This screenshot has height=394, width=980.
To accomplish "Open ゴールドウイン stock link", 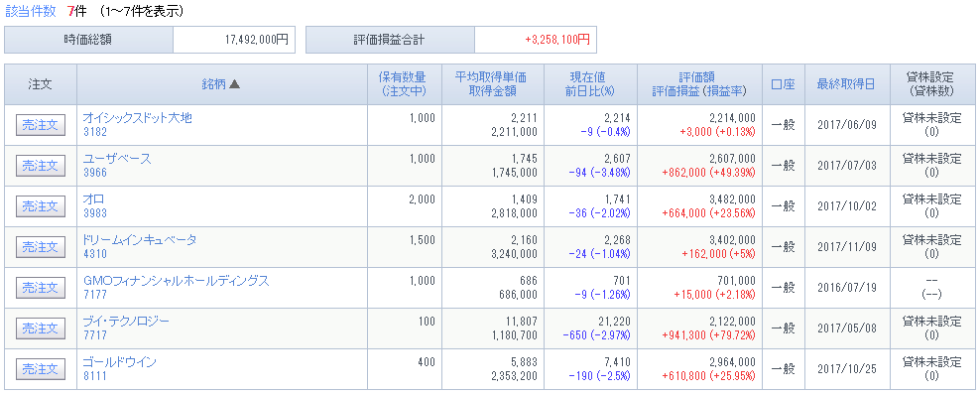I will (119, 361).
